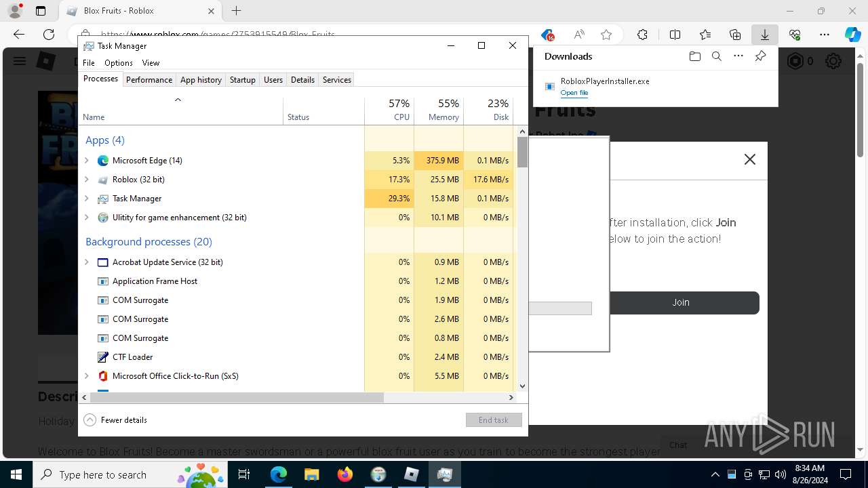Open the Task Manager File menu
Screen dimensions: 868x488
[x=89, y=63]
